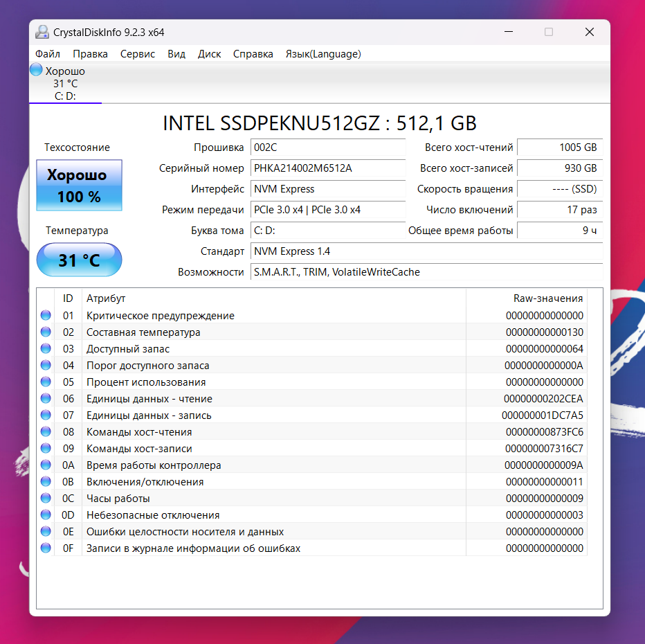Select the C: D: disk tab
The image size is (645, 644).
click(x=65, y=96)
